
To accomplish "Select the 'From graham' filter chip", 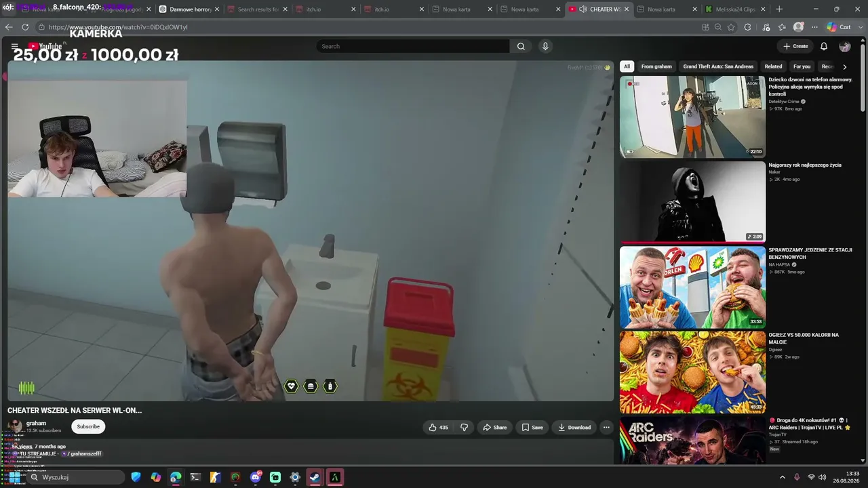I will tap(656, 66).
